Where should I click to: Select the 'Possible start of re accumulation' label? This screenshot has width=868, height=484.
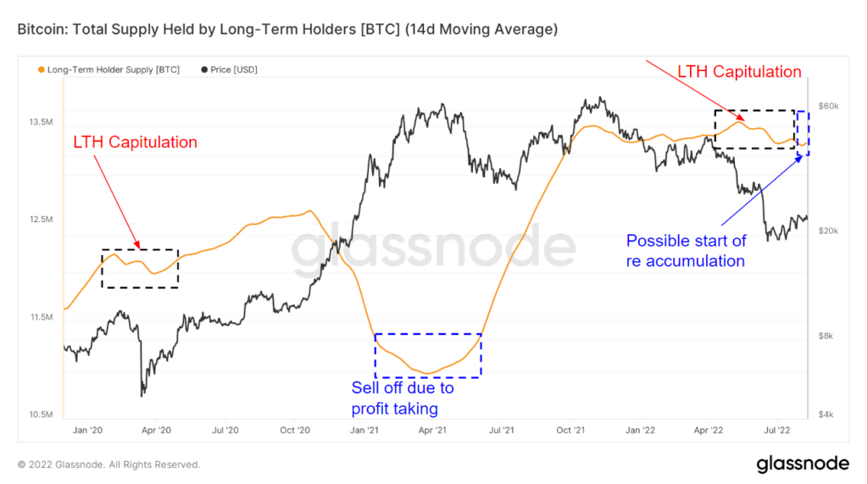pos(686,251)
